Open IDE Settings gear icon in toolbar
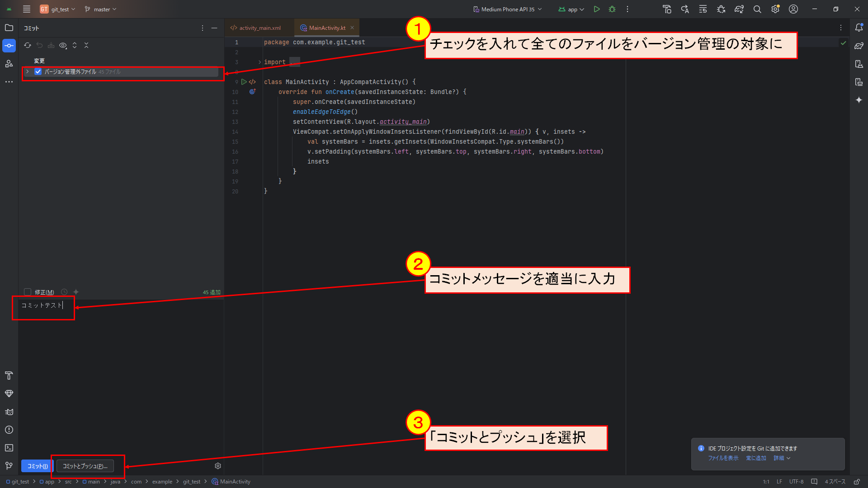 point(775,9)
